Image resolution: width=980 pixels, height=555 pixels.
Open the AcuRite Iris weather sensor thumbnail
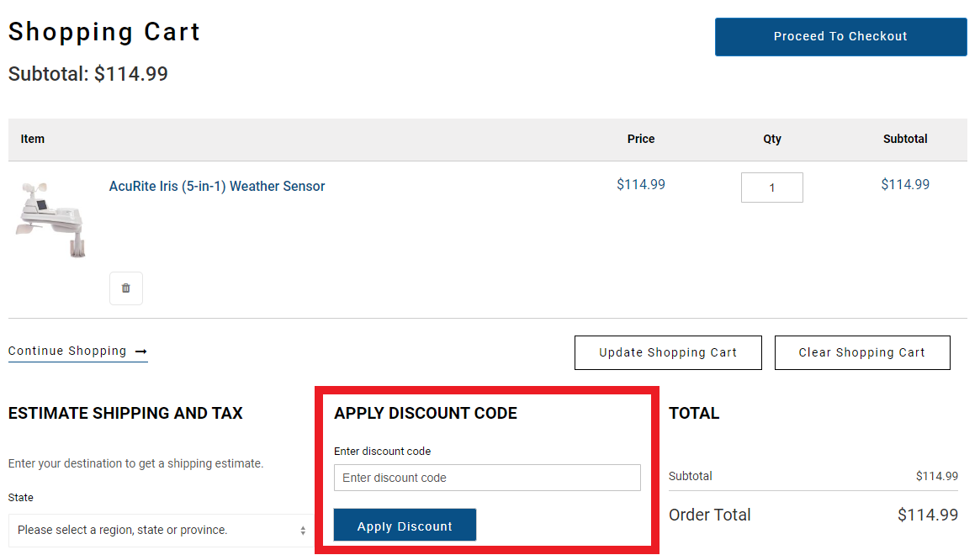pos(50,219)
